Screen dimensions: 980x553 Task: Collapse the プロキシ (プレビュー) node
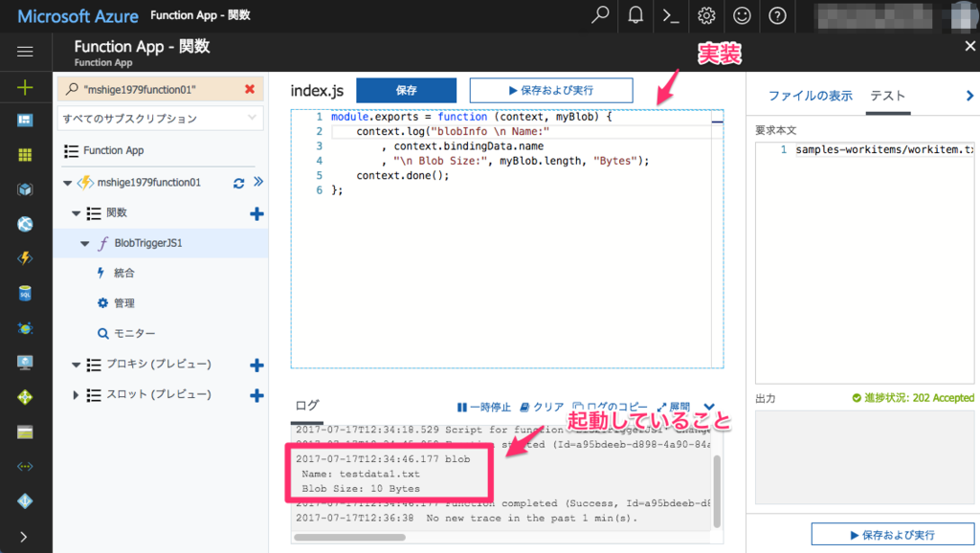76,365
